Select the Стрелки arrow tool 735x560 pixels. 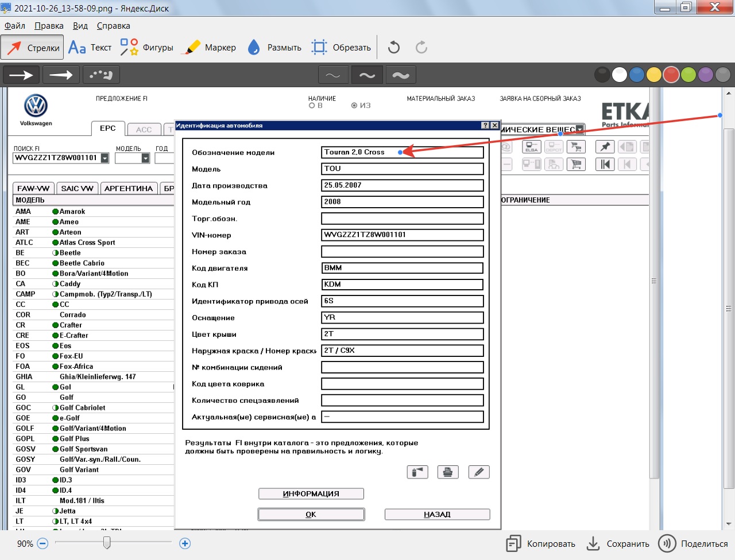32,48
